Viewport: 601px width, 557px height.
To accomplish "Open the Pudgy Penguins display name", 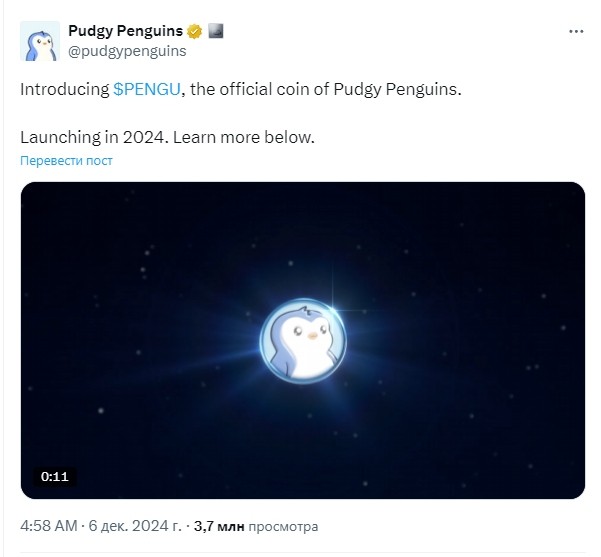I will [125, 31].
